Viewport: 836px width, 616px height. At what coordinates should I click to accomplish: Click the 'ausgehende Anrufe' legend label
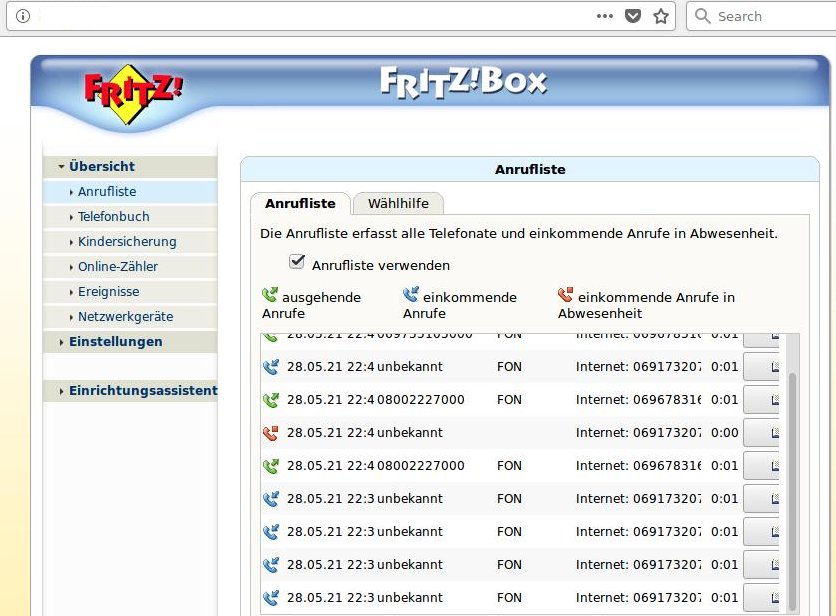click(311, 305)
